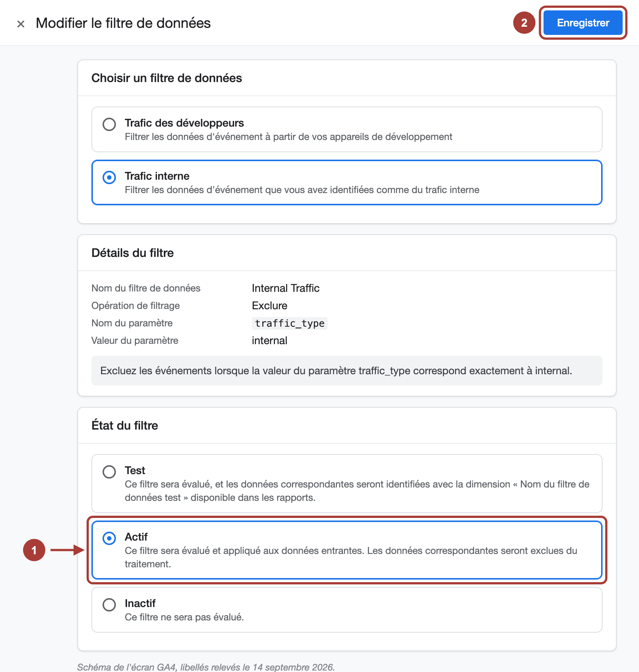Select the Trafic des développeurs radio button

pos(109,124)
